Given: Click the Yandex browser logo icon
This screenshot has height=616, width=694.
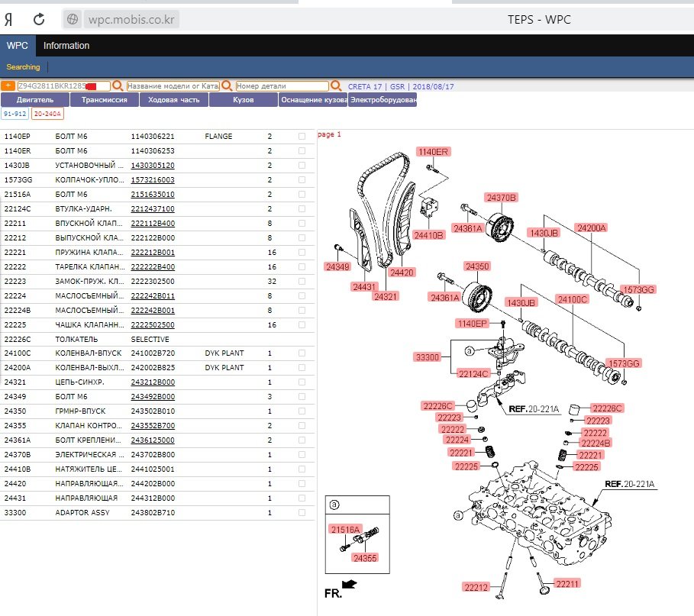Looking at the screenshot, I should coord(8,20).
